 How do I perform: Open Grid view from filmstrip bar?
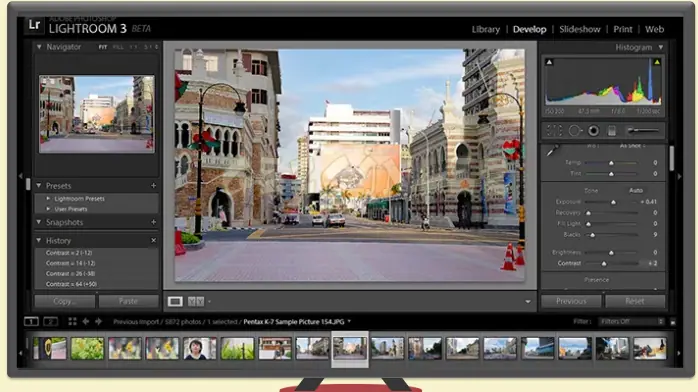73,321
